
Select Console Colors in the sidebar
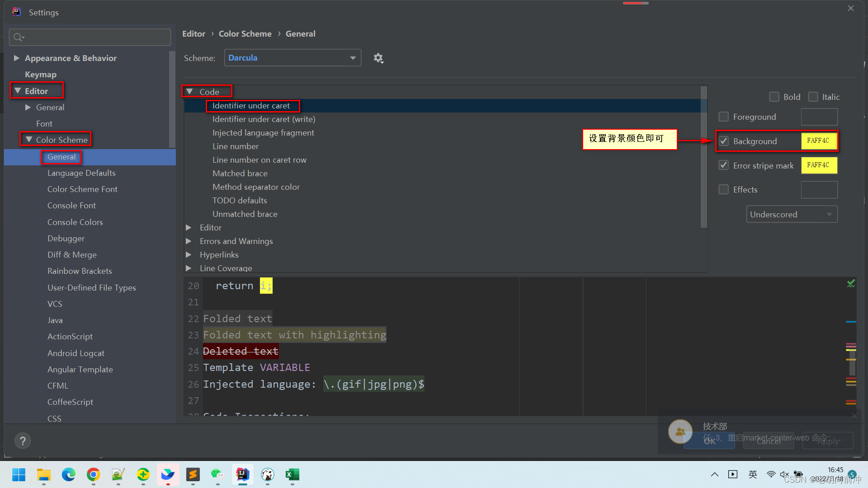click(75, 222)
